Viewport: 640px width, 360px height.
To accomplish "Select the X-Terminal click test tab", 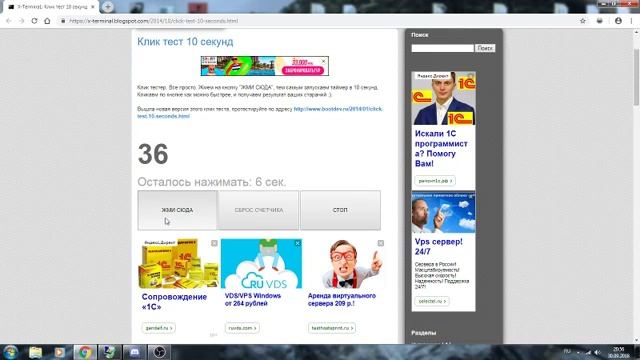I will click(50, 7).
